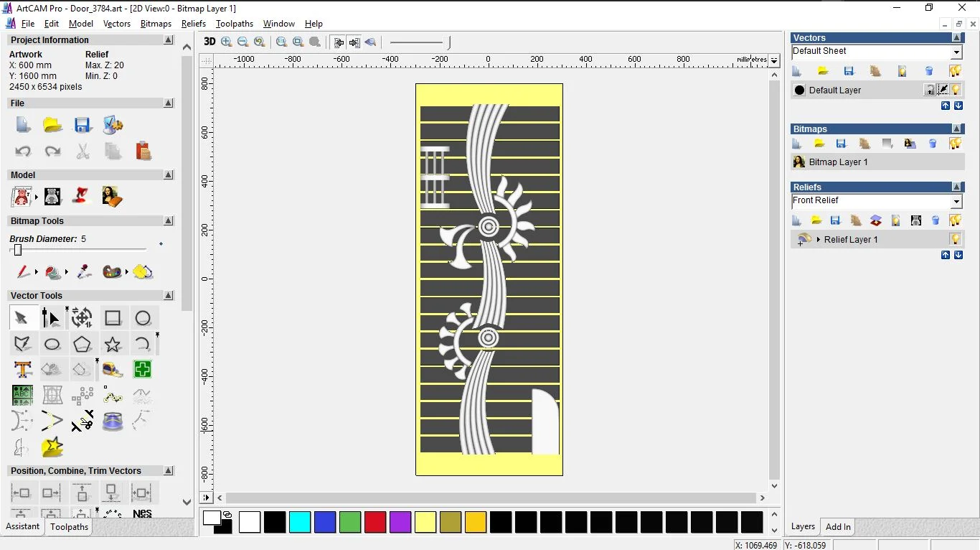Image resolution: width=980 pixels, height=550 pixels.
Task: Switch to the Toolpaths tab
Action: (x=69, y=527)
